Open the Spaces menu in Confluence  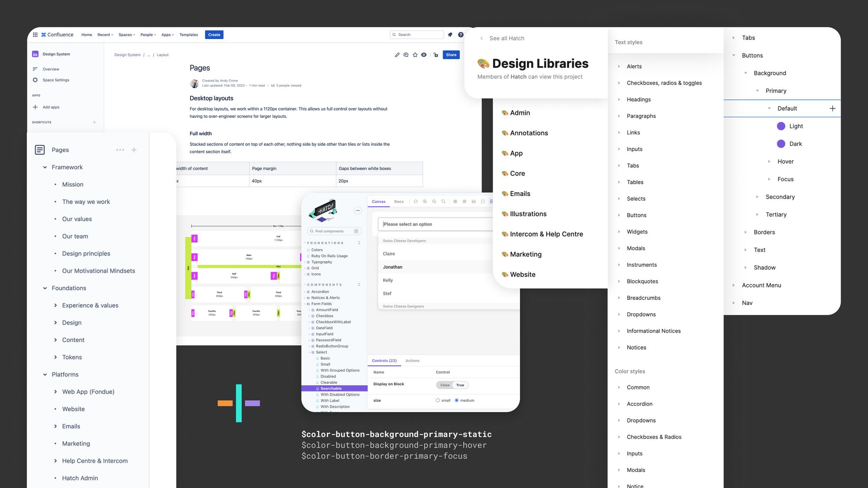tap(127, 34)
